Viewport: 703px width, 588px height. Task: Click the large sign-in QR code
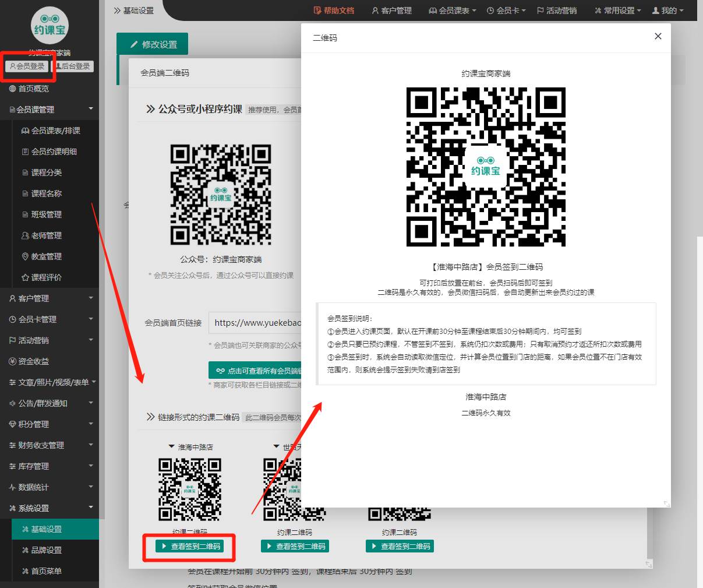(486, 167)
